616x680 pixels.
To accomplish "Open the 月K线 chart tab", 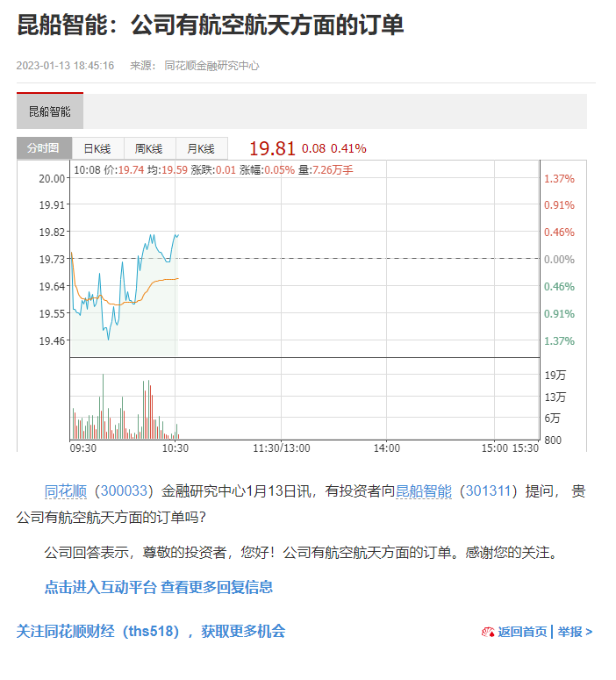I will [201, 148].
